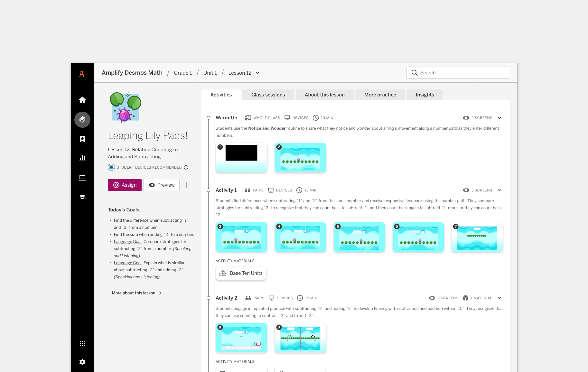Click the student devices laptop badge icon
The height and width of the screenshot is (372, 588).
click(111, 167)
